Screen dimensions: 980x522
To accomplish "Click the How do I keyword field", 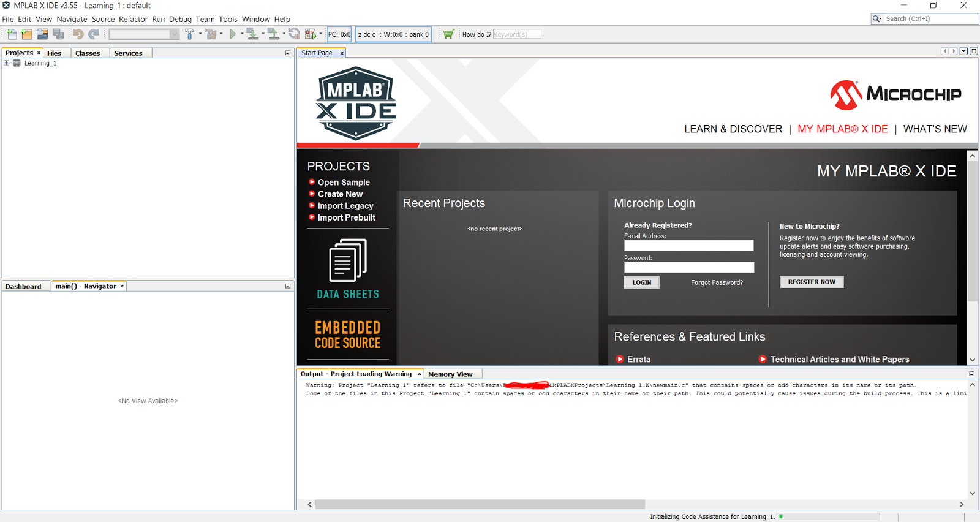I will [x=517, y=34].
